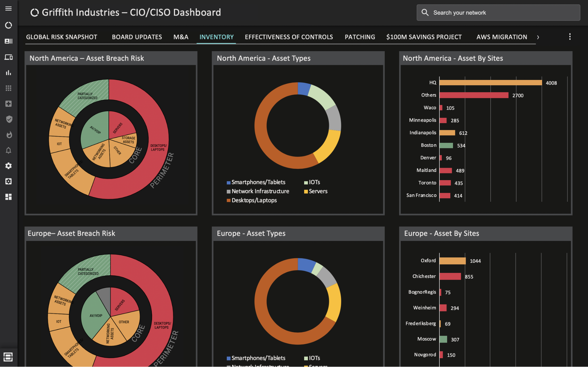
Task: Click the IOT segment in North America breach chart
Action: 59,144
